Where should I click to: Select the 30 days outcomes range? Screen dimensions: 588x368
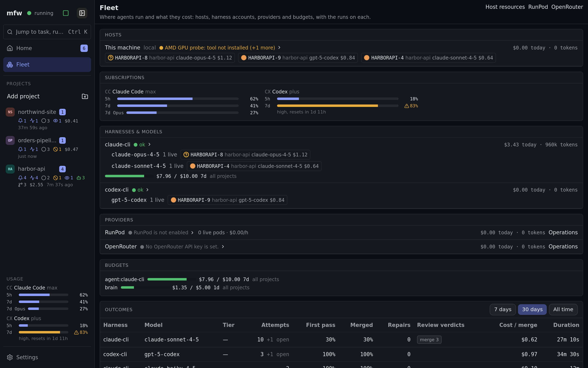pyautogui.click(x=532, y=310)
